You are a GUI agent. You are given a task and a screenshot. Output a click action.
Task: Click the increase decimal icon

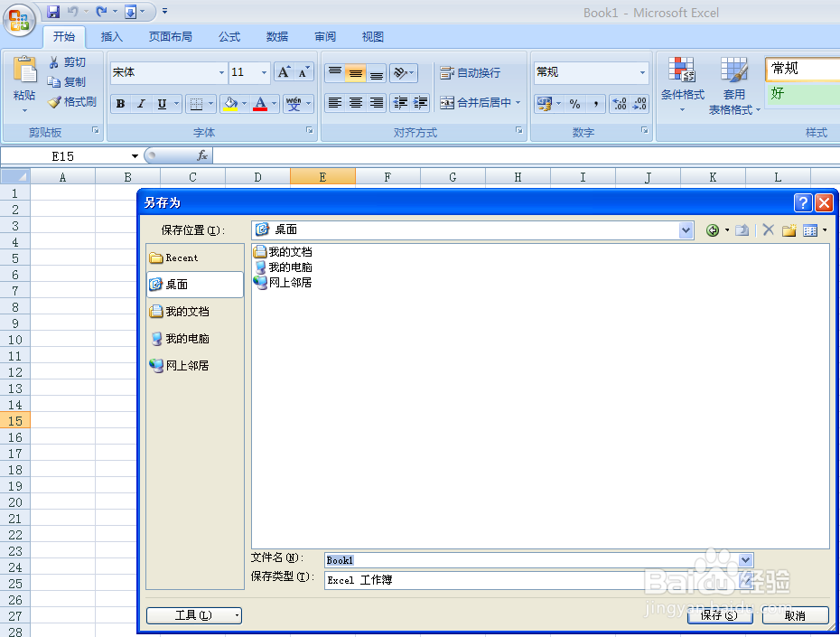click(620, 103)
